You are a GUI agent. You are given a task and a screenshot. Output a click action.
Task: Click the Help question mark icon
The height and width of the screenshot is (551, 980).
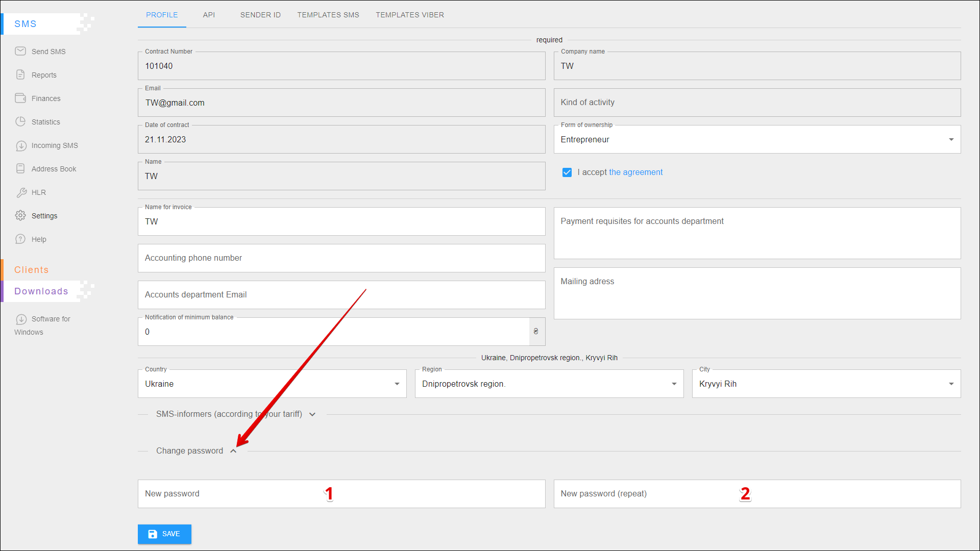pos(20,239)
